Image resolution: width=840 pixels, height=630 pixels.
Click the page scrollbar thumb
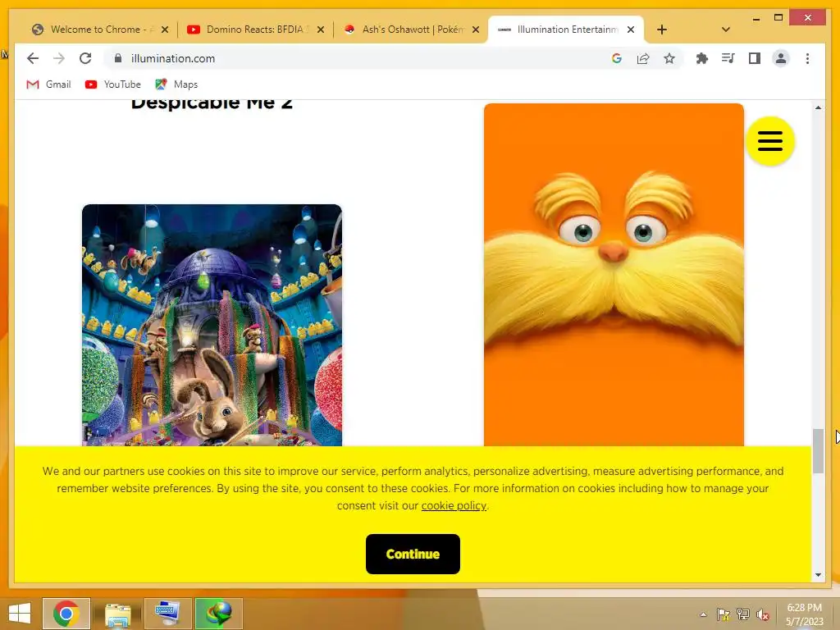click(x=818, y=451)
